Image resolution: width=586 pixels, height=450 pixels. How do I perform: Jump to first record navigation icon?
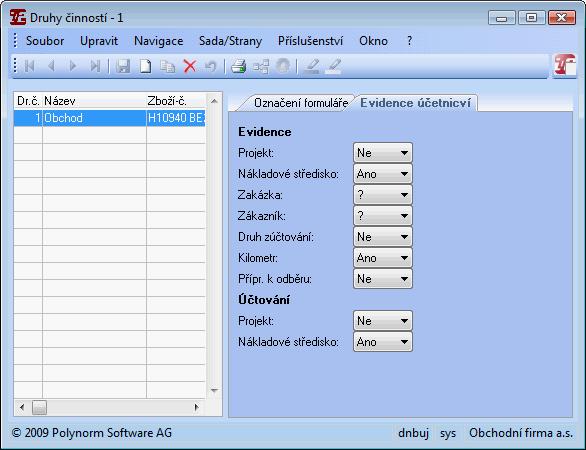(x=30, y=67)
